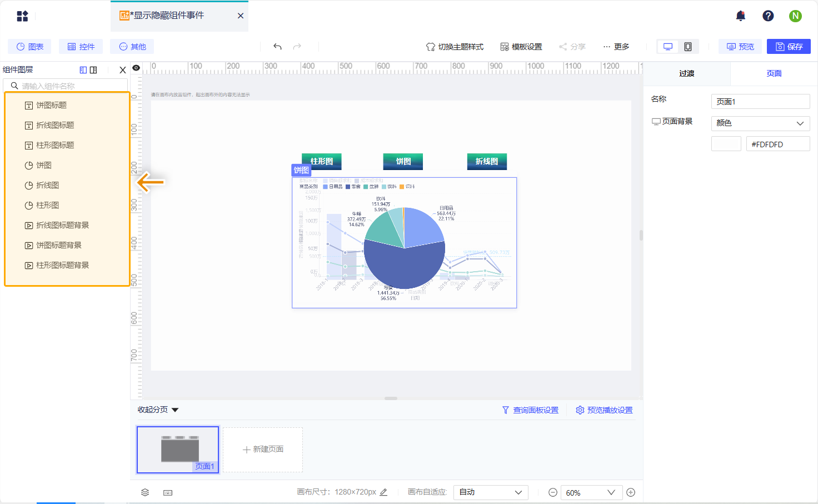The height and width of the screenshot is (504, 818).
Task: Open the user avatar N menu
Action: 795,16
